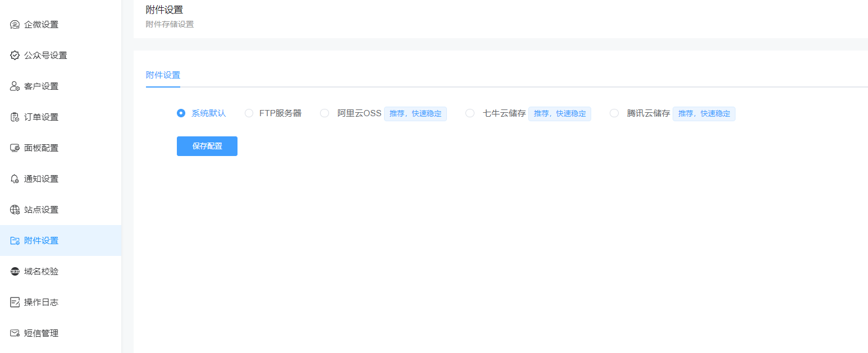View 操作日志 from the sidebar

(x=61, y=302)
